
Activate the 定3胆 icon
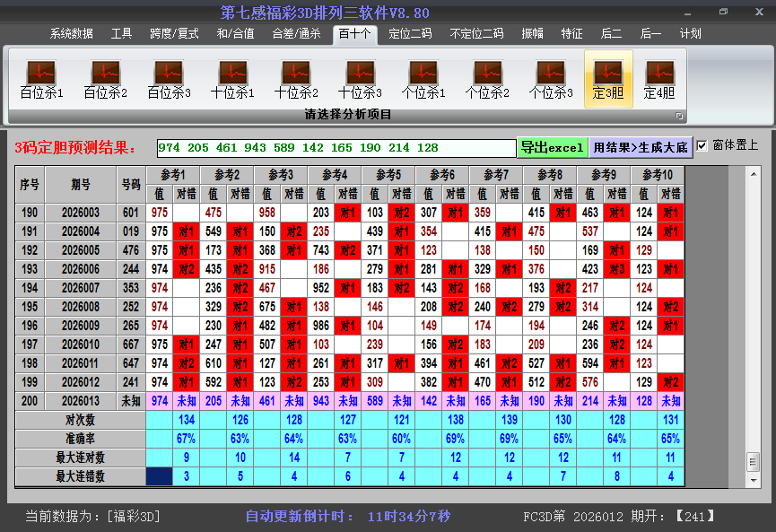608,79
